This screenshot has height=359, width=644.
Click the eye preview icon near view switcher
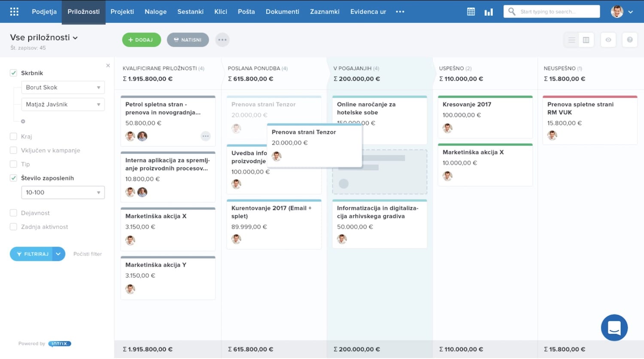click(x=608, y=39)
